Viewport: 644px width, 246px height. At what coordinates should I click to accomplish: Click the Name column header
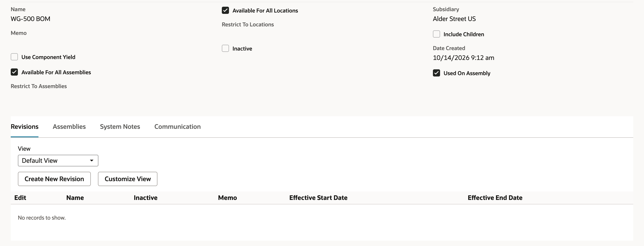pyautogui.click(x=75, y=198)
